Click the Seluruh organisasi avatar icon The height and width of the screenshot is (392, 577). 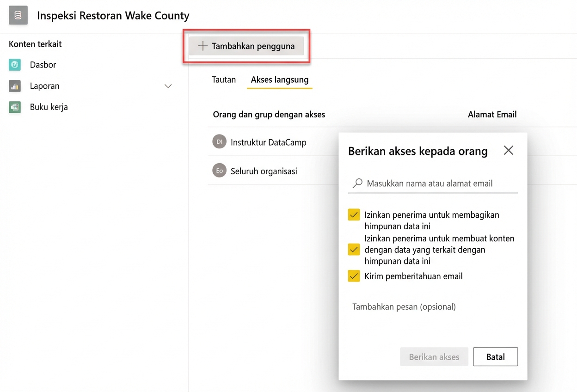219,171
